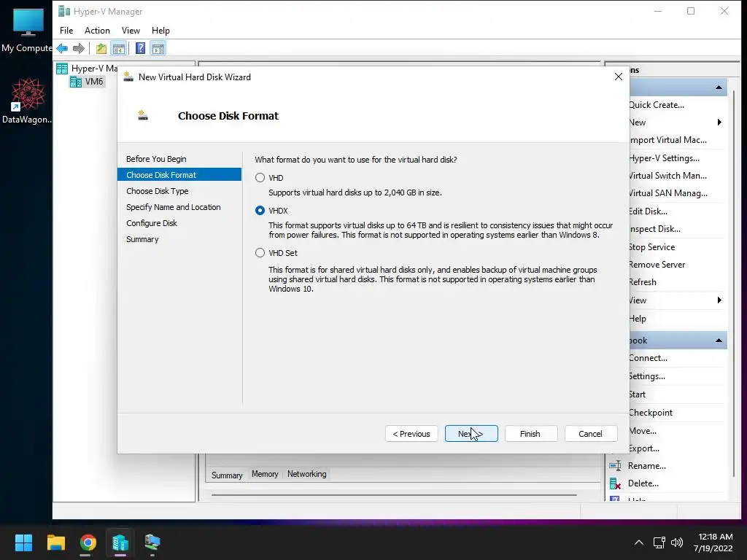This screenshot has height=560, width=747.
Task: Collapse the virtual machine actions section arrow
Action: [x=719, y=341]
